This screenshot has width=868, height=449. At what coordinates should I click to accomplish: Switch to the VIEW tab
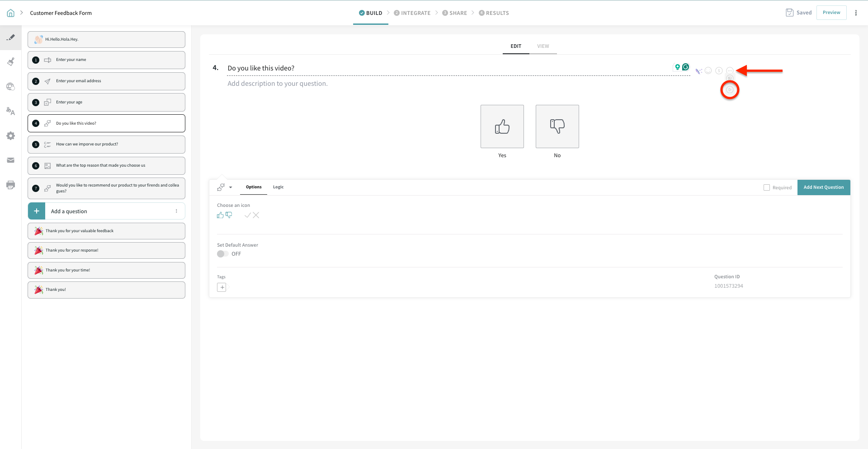542,46
